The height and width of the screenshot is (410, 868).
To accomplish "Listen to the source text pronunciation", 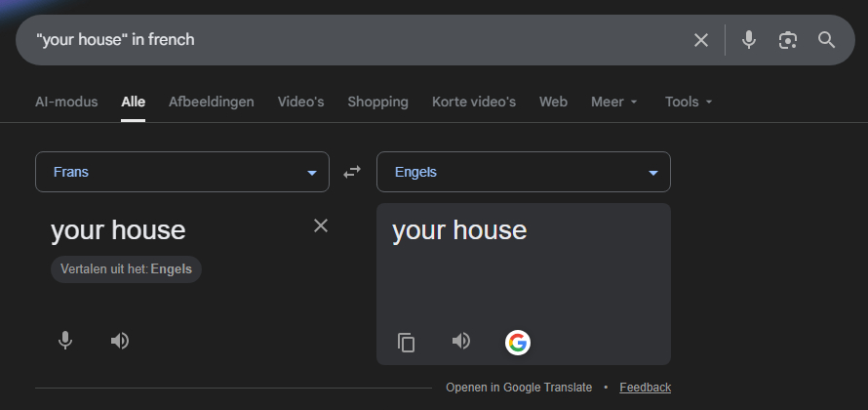I will pyautogui.click(x=120, y=341).
